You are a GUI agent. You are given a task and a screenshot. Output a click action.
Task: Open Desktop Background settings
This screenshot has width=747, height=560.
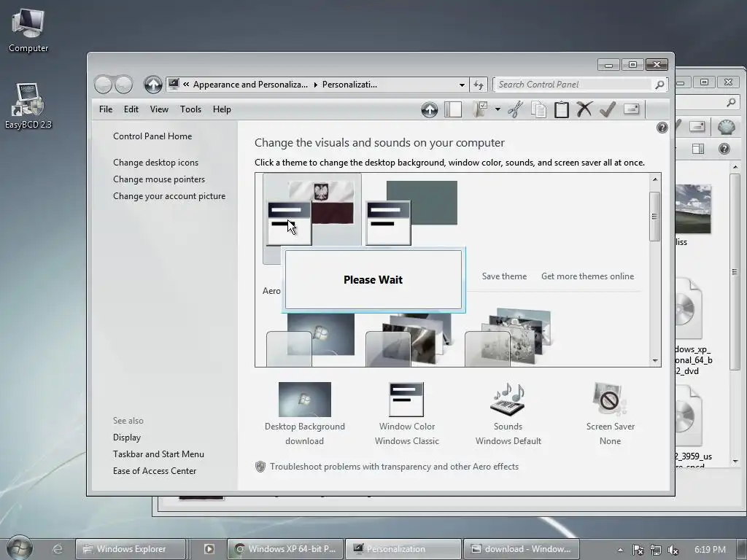coord(305,413)
